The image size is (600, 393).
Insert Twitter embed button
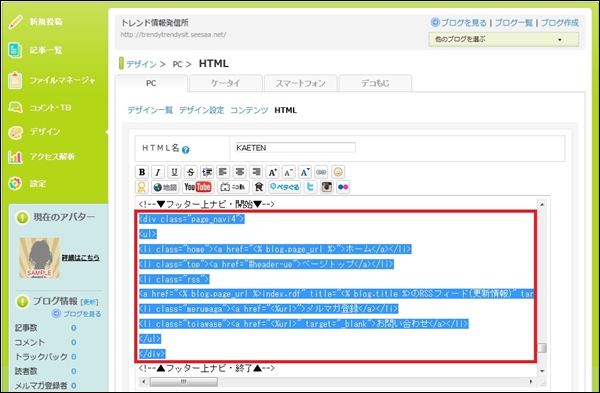pos(310,187)
